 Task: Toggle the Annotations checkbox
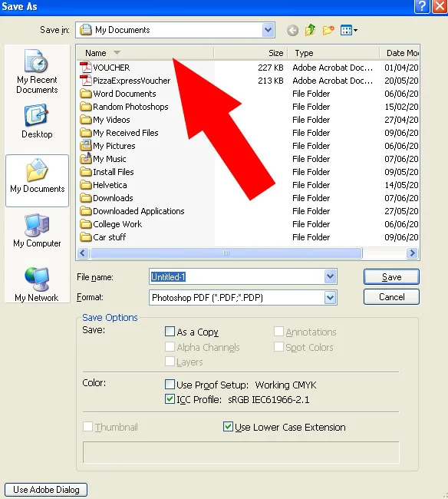[x=278, y=332]
